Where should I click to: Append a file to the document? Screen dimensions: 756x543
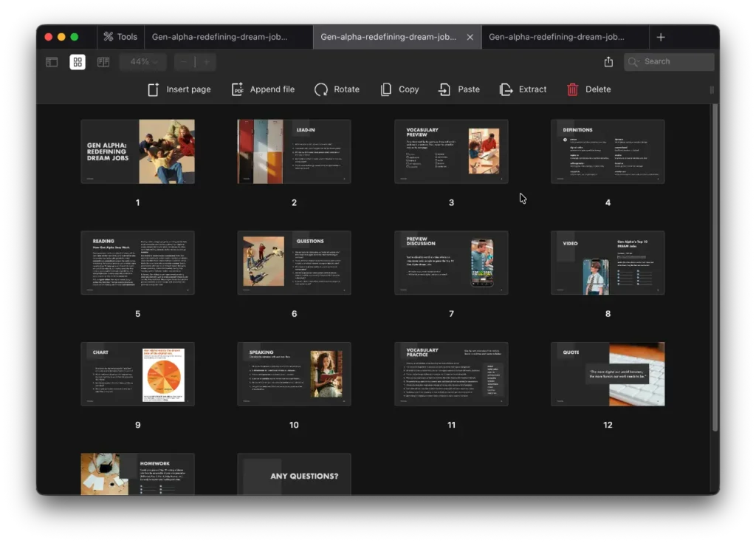click(263, 89)
